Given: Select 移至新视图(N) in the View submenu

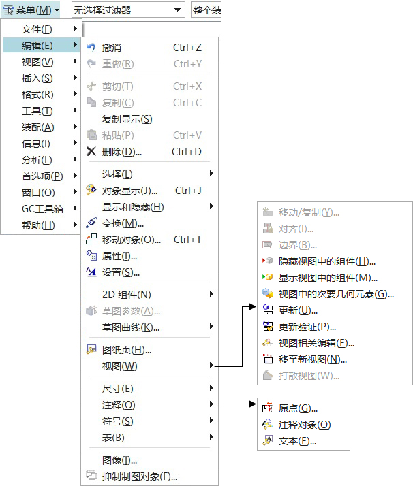Looking at the screenshot, I should (x=313, y=359).
